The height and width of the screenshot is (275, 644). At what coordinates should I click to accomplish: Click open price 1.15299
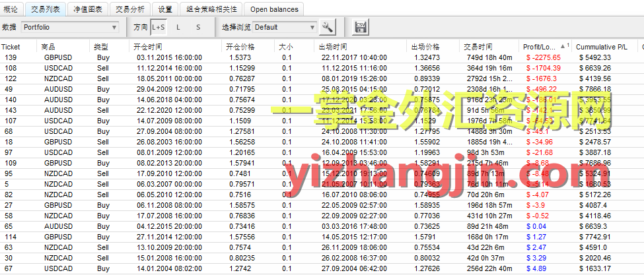(x=242, y=68)
